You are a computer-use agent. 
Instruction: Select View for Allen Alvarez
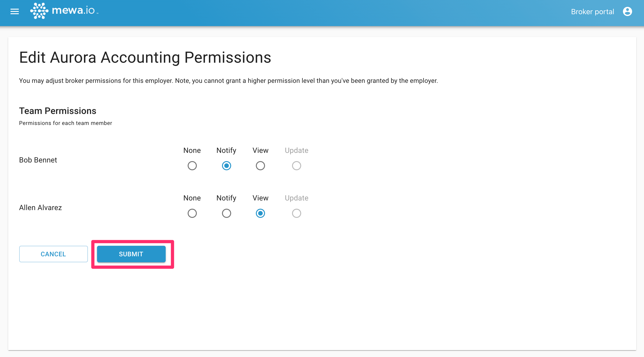[260, 213]
